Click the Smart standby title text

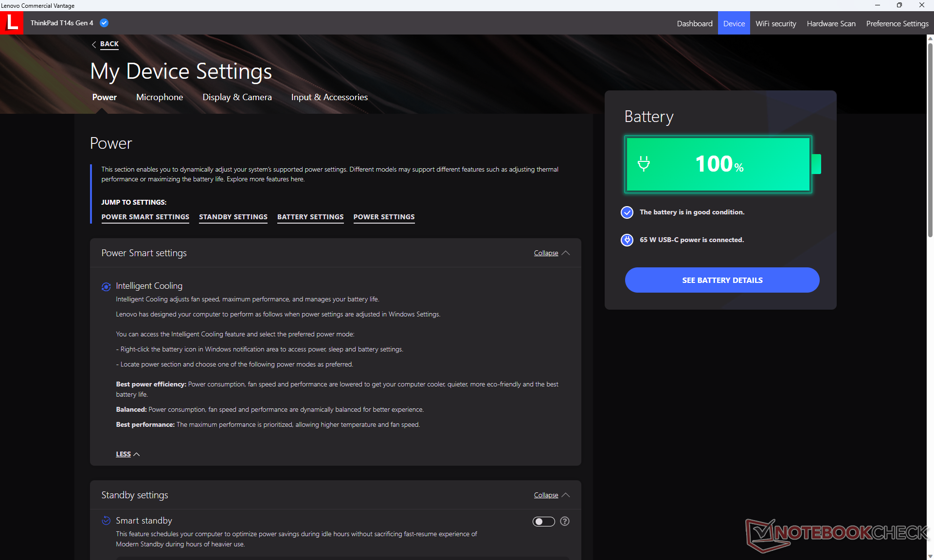(x=144, y=521)
